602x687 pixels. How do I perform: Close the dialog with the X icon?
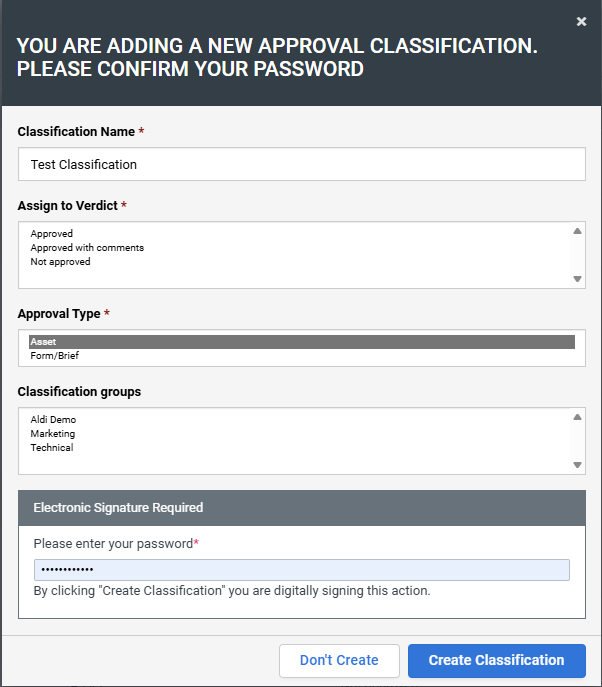click(581, 21)
